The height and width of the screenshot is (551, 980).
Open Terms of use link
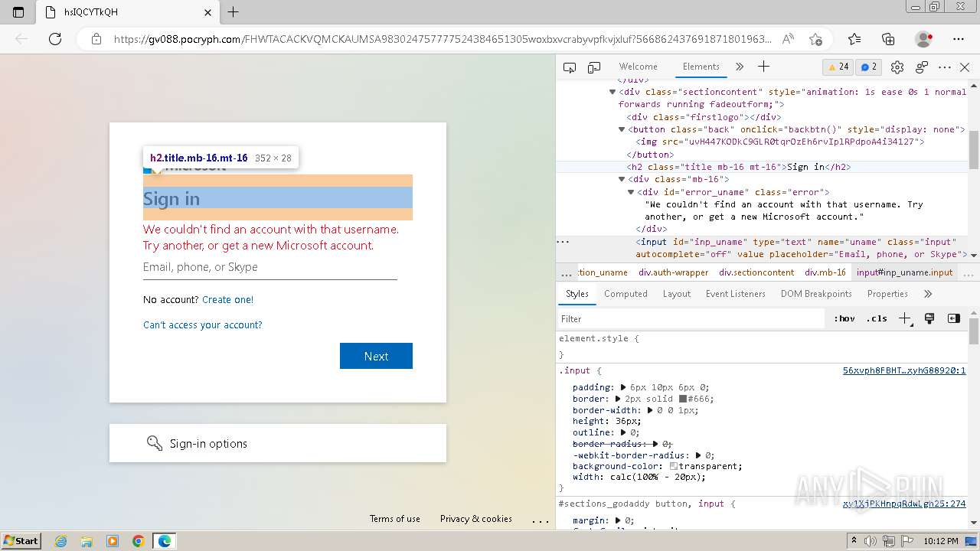click(x=395, y=519)
